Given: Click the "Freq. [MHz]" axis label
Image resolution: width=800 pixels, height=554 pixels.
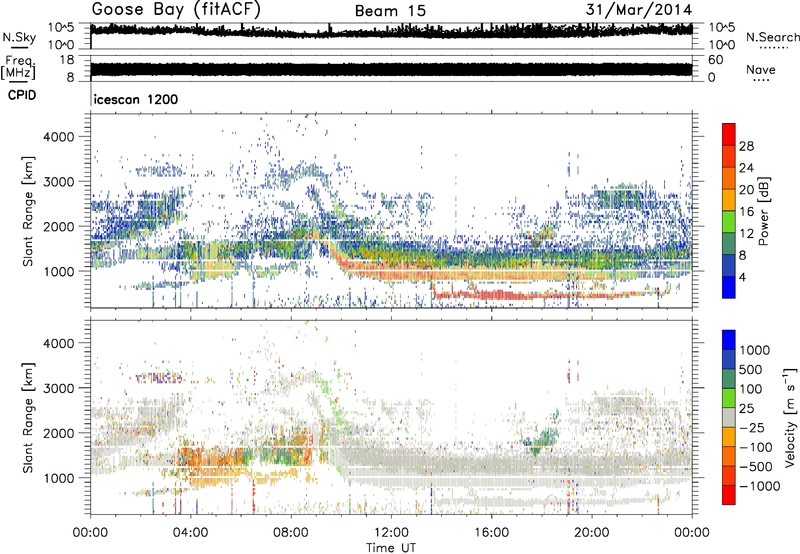Looking at the screenshot, I should [x=19, y=68].
